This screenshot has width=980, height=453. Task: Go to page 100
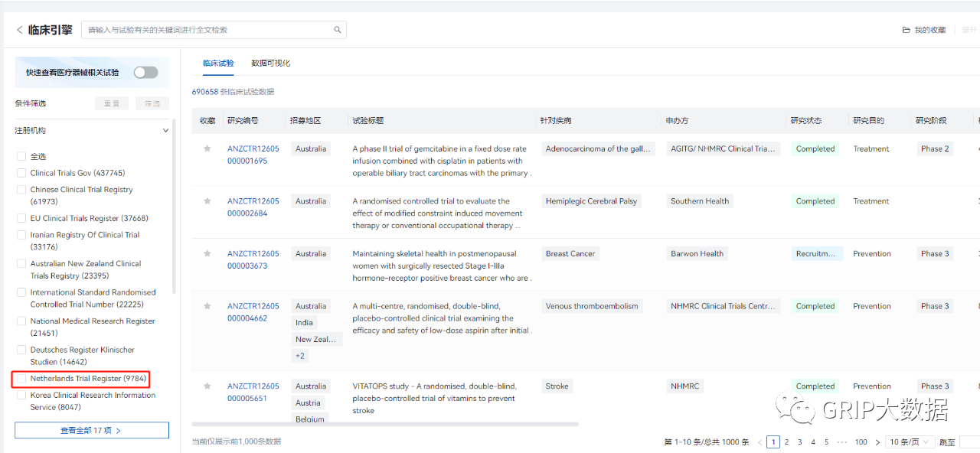click(x=861, y=442)
